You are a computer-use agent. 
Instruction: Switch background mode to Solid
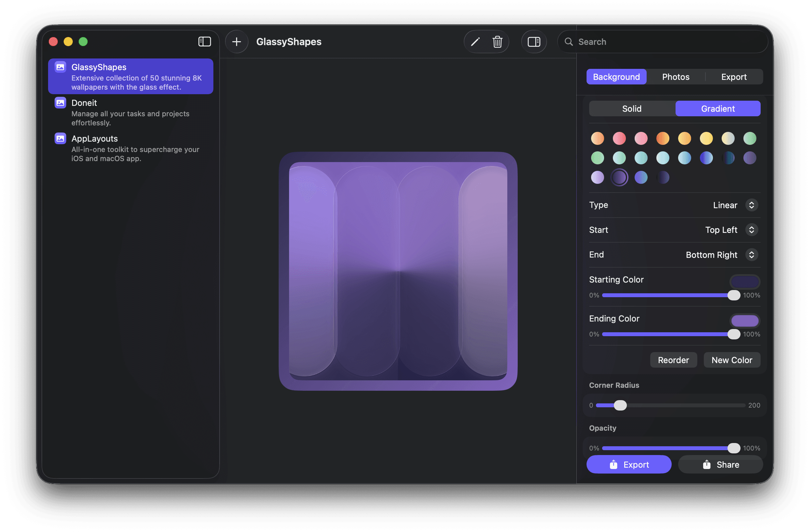(631, 108)
